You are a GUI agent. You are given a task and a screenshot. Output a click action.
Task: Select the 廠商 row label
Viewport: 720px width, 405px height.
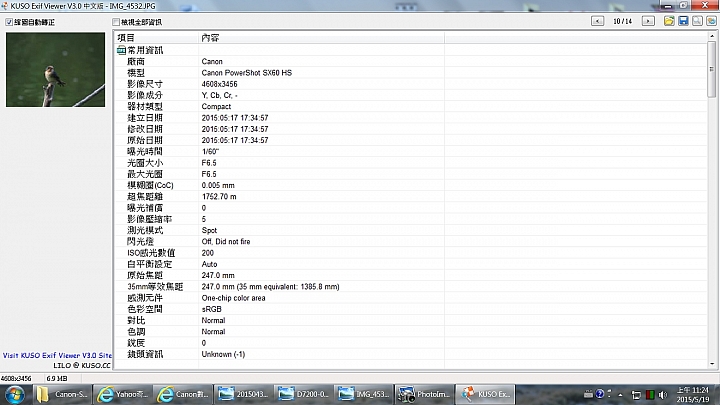[x=136, y=62]
